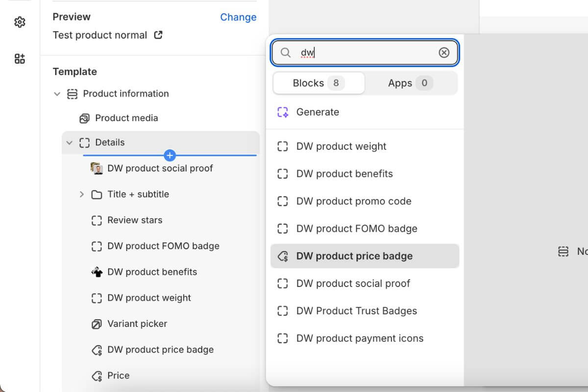Click the external link icon beside Test product normal
The image size is (588, 392).
[x=158, y=35]
